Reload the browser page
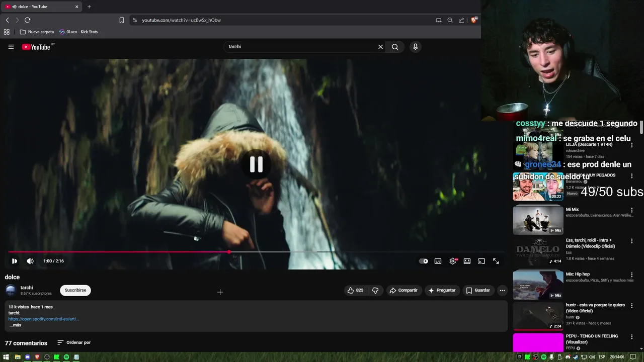 click(27, 20)
